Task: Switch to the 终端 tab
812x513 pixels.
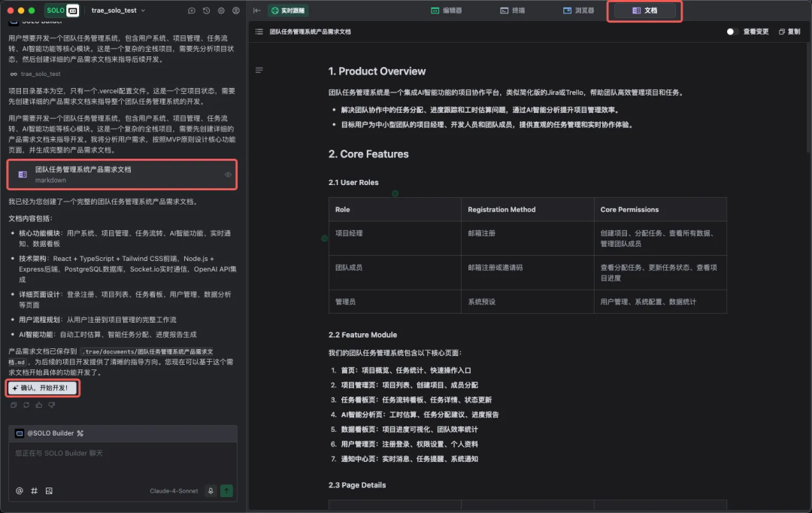Action: pyautogui.click(x=512, y=11)
